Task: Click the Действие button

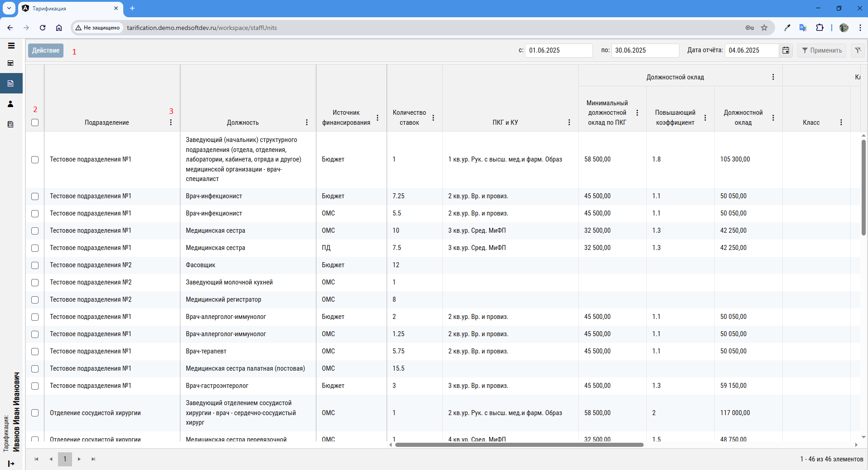Action: [x=46, y=50]
